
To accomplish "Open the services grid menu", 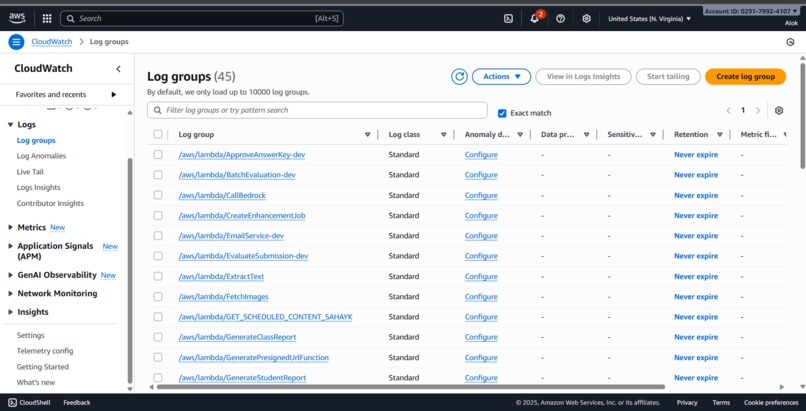I will [47, 18].
